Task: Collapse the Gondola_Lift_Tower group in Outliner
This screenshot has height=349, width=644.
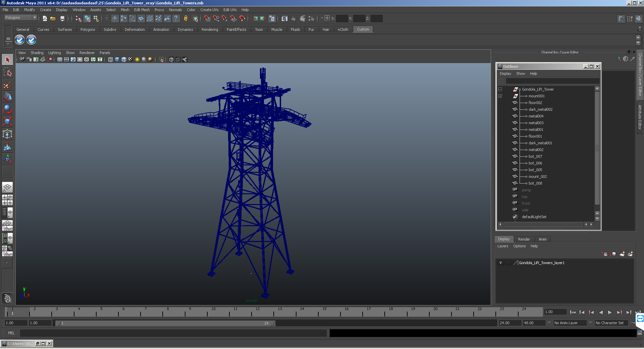Action: click(500, 90)
